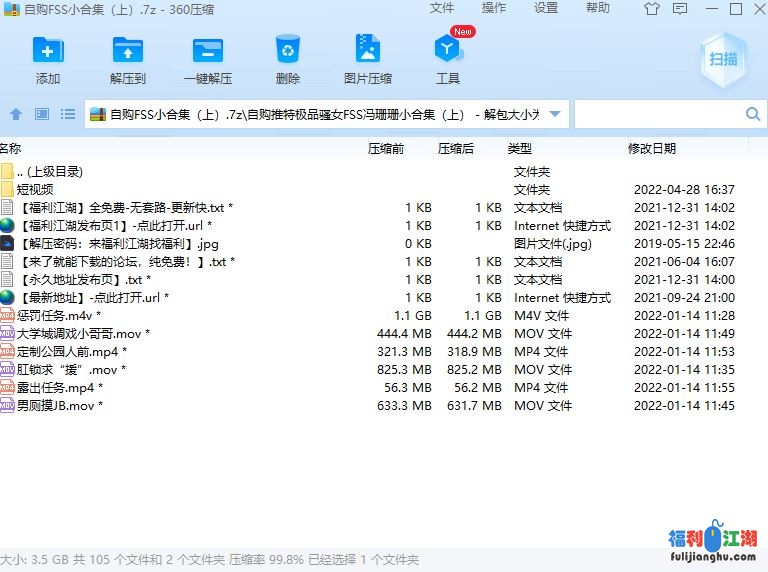Open the 帮助 (Help) menu
The height and width of the screenshot is (572, 768).
pos(598,8)
